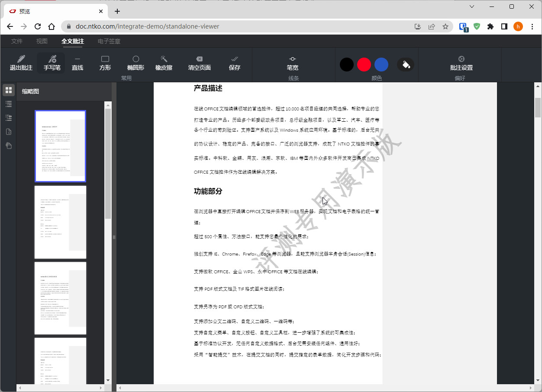Image resolution: width=542 pixels, height=392 pixels.
Task: Toggle the browser side panel icon
Action: [x=504, y=26]
